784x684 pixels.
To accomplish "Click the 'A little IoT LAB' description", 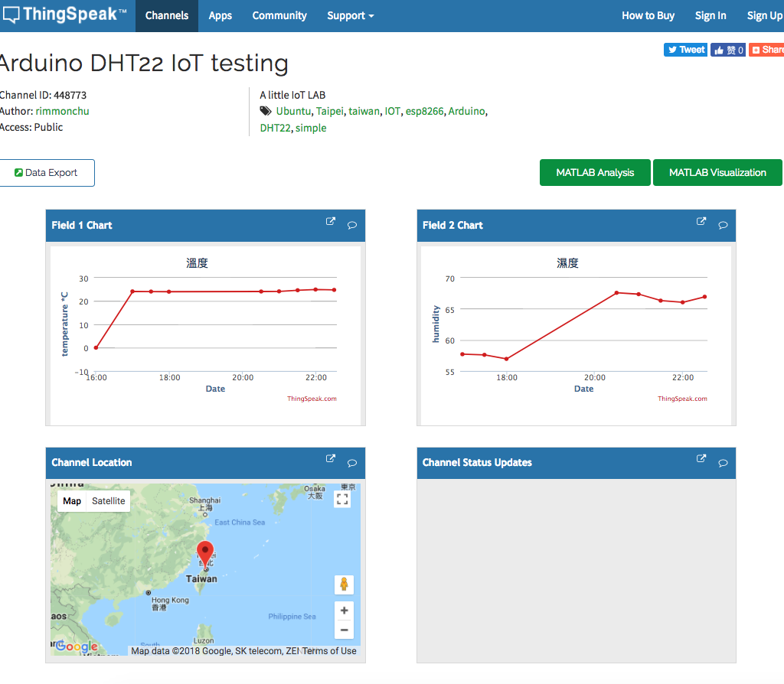I will click(x=292, y=95).
